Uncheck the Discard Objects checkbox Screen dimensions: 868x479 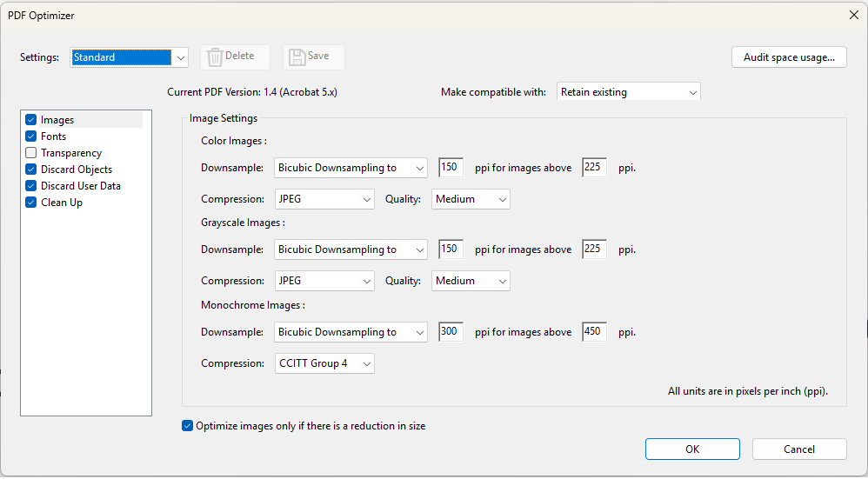pos(31,170)
